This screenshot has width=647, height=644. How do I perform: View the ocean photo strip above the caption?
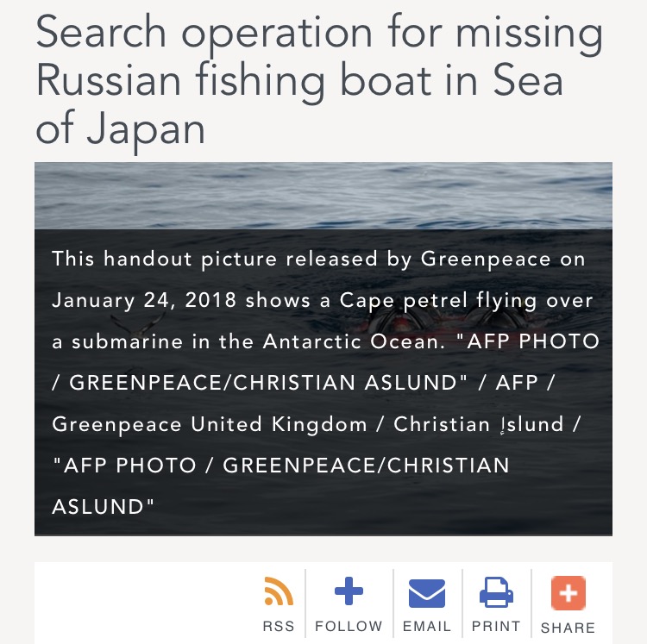(323, 195)
